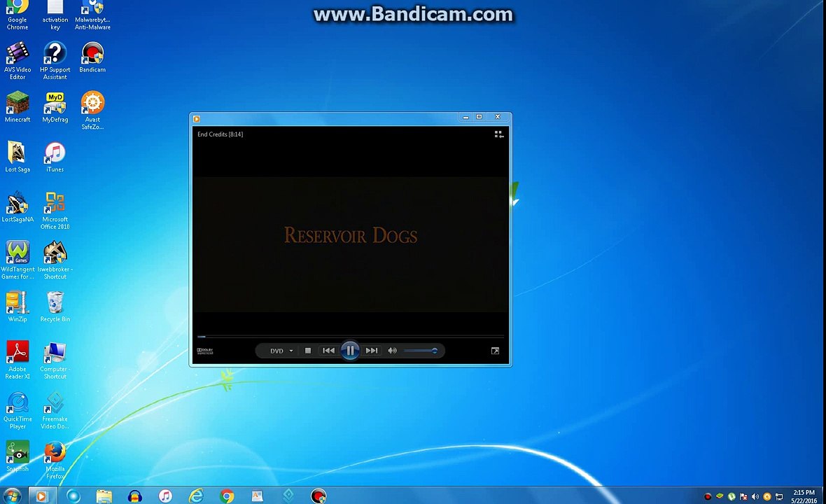Open HP Support Assistant
Screen dimensions: 826x504
pos(55,61)
